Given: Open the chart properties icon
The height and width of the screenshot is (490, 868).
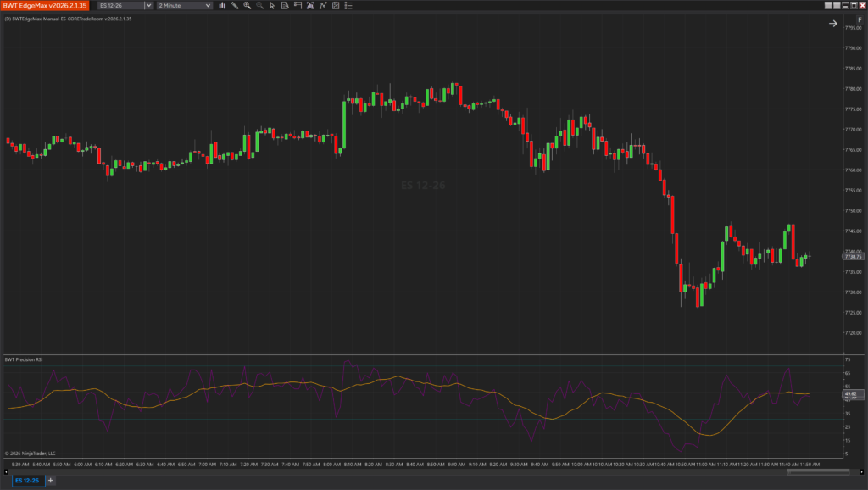Looking at the screenshot, I should pos(336,6).
